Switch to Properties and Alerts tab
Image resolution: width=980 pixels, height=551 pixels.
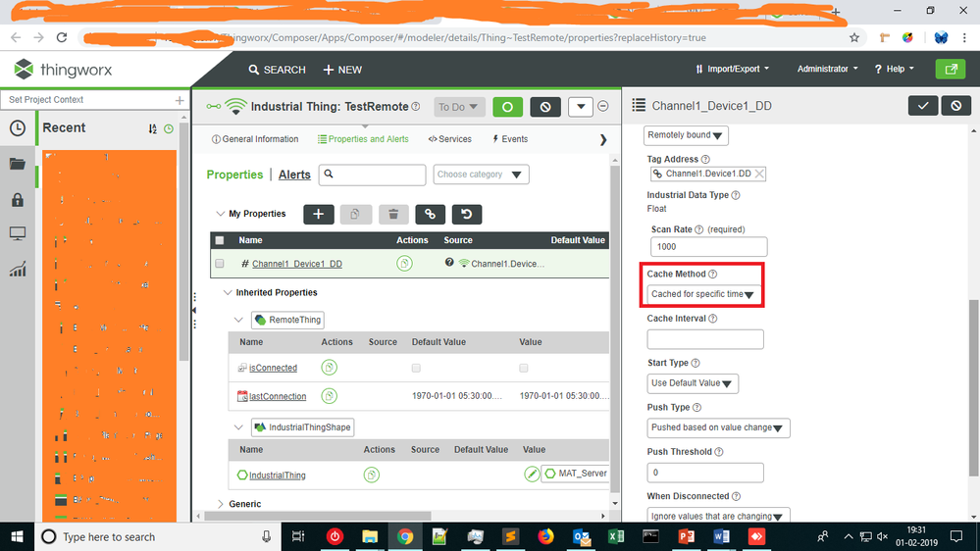pyautogui.click(x=363, y=139)
